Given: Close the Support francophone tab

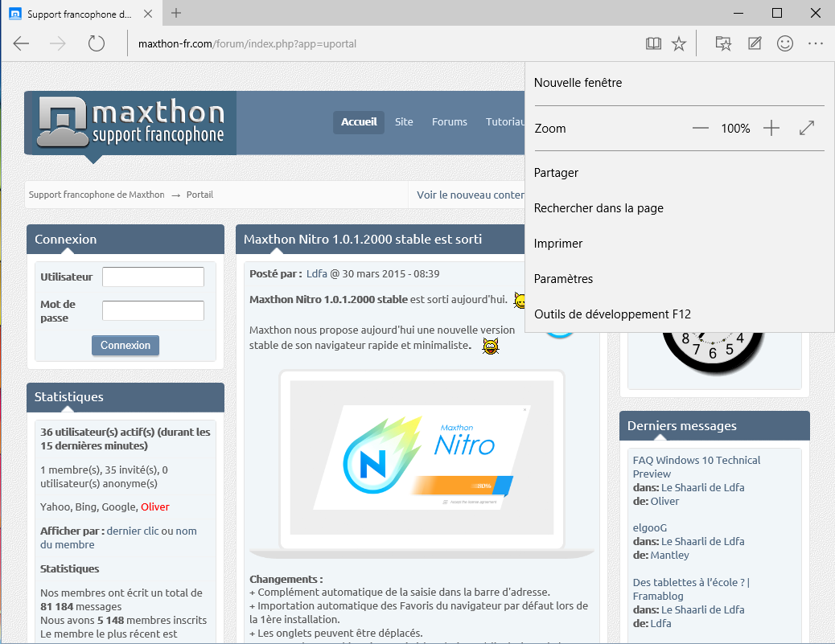Looking at the screenshot, I should coord(148,14).
